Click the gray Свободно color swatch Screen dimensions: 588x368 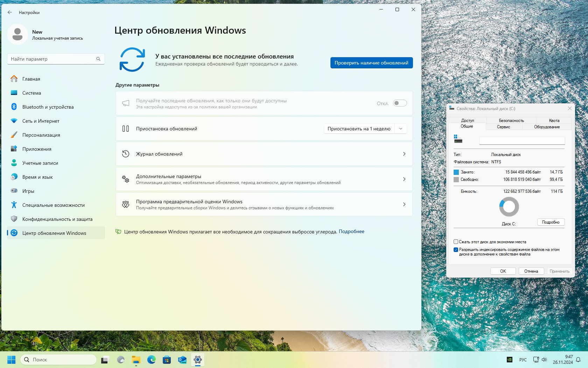[456, 179]
